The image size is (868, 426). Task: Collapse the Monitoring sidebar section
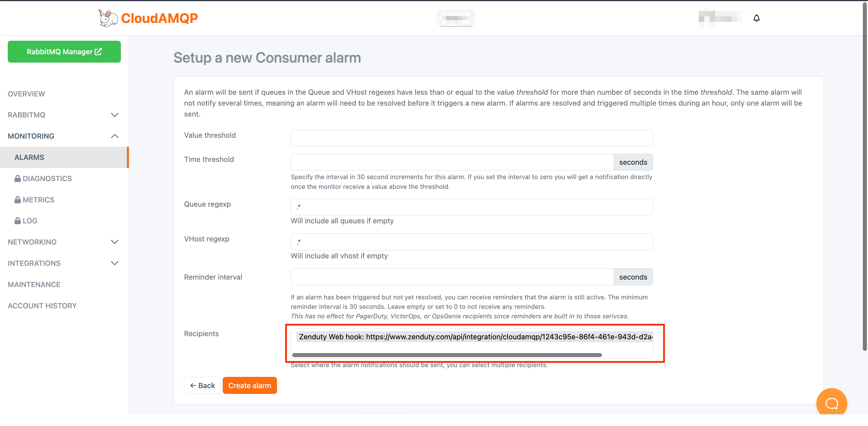click(115, 136)
